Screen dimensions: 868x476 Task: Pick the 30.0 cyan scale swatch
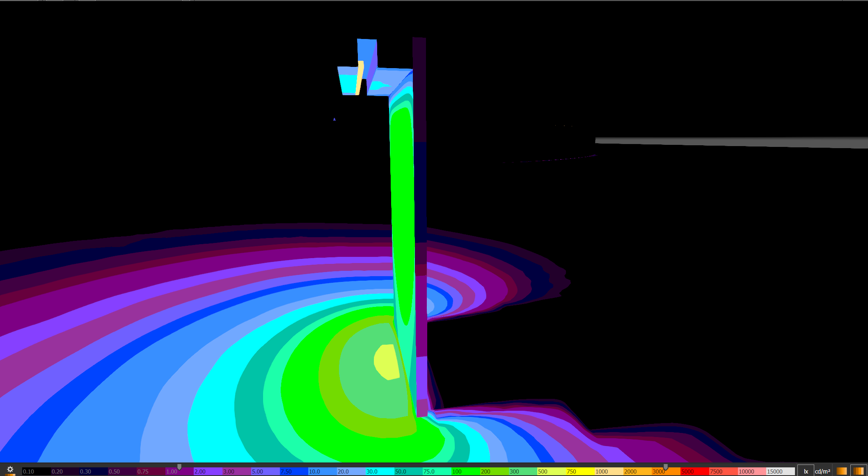pos(380,471)
